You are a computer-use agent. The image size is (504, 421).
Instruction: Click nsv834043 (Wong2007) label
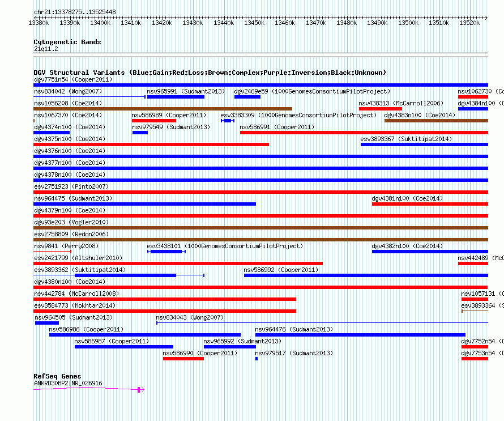pos(190,317)
